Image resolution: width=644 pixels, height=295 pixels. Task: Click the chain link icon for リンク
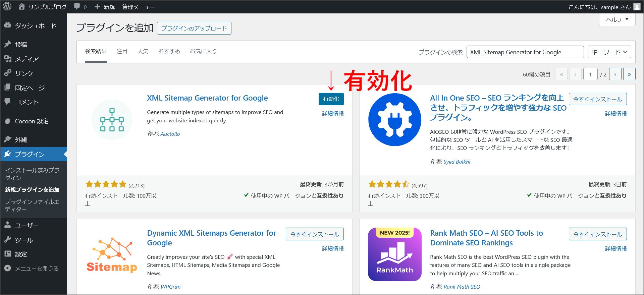(7, 73)
